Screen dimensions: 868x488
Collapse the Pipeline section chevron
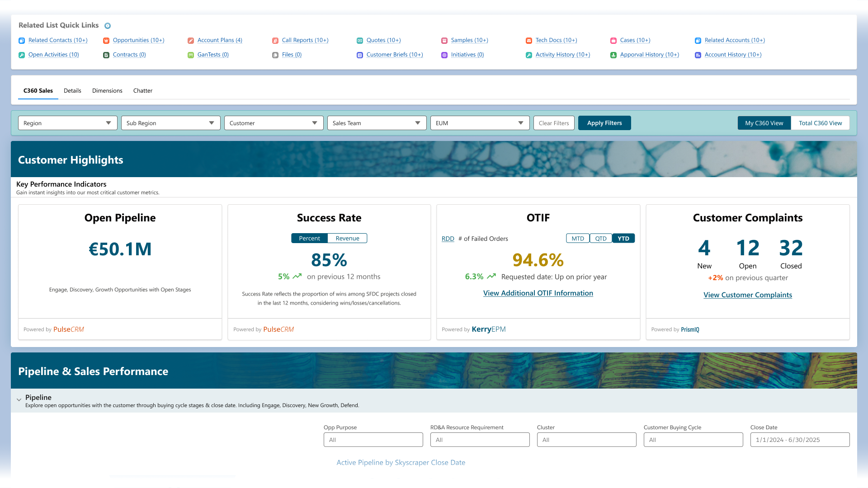[x=19, y=399]
